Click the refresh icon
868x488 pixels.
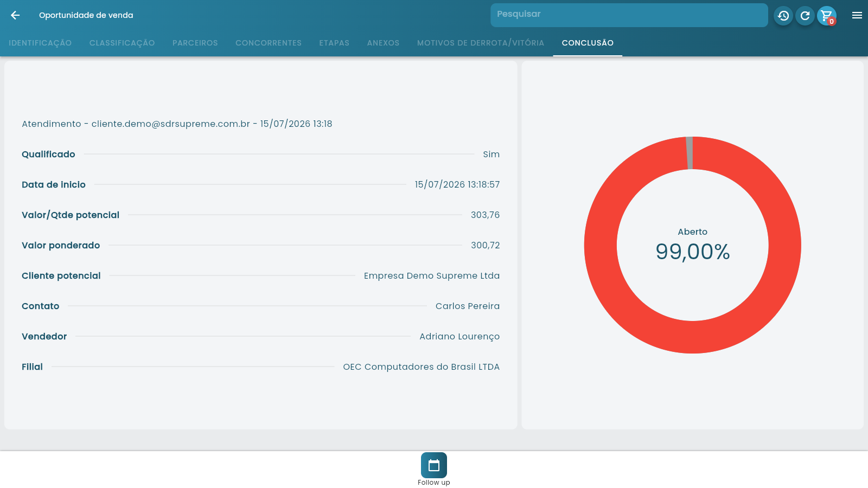point(805,16)
